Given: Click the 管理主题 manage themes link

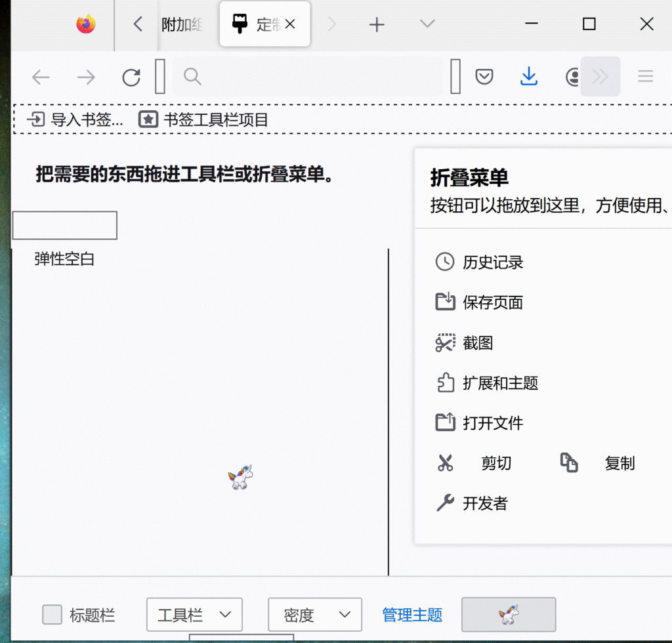Looking at the screenshot, I should click(x=411, y=615).
